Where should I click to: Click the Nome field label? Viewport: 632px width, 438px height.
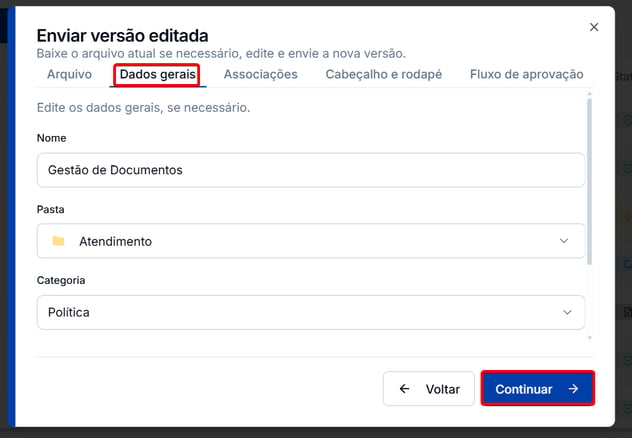[52, 138]
